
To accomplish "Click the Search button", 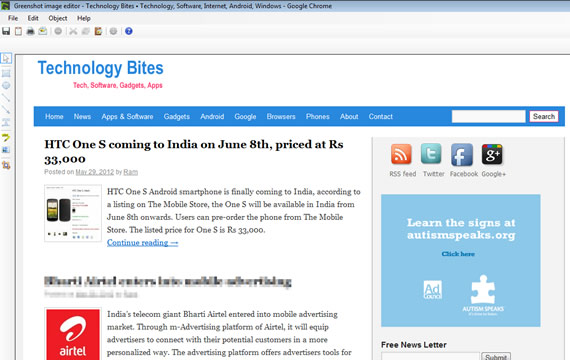I will (544, 116).
